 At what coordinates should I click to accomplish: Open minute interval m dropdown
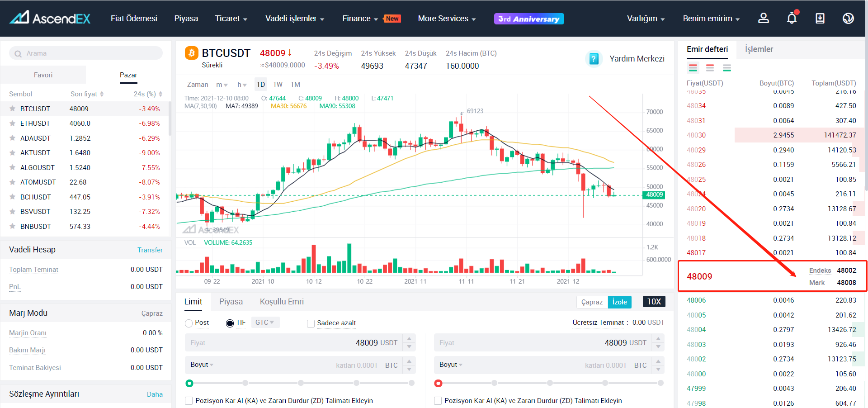(x=222, y=85)
